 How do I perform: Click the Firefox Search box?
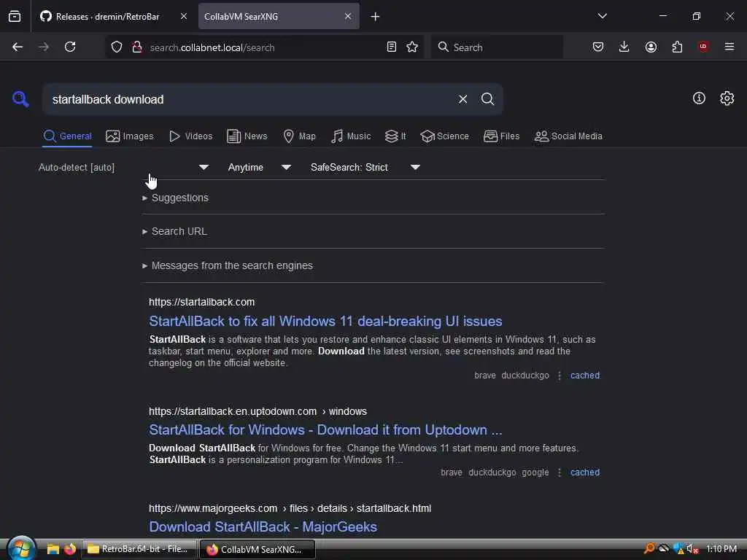click(x=497, y=47)
